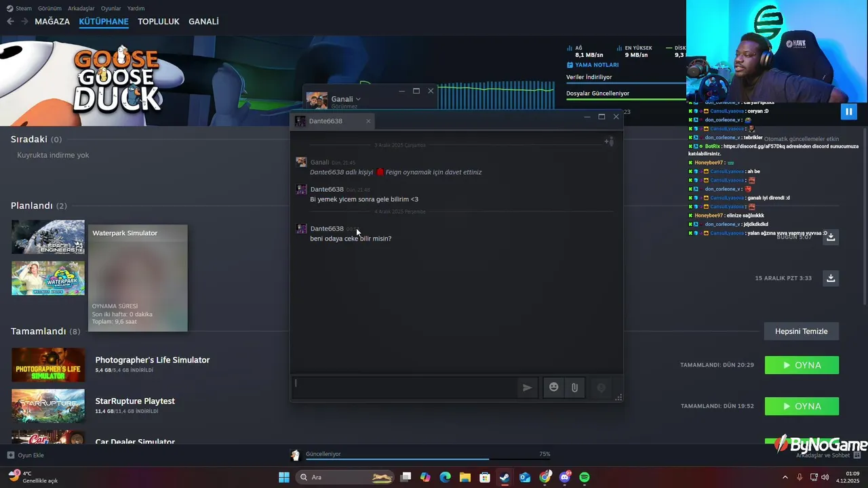Viewport: 868px width, 488px height.
Task: Click OYNA for StarRupture Playtest
Action: click(x=802, y=407)
